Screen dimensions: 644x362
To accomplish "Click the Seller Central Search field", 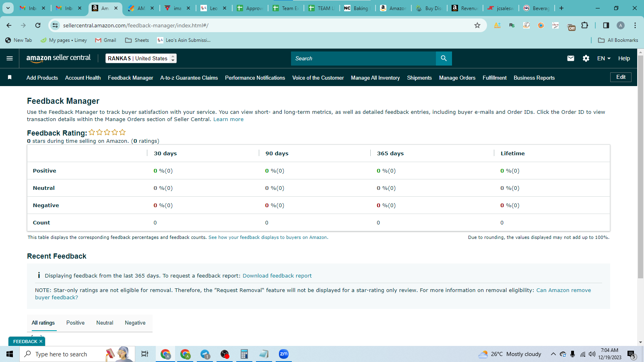I will tap(363, 58).
